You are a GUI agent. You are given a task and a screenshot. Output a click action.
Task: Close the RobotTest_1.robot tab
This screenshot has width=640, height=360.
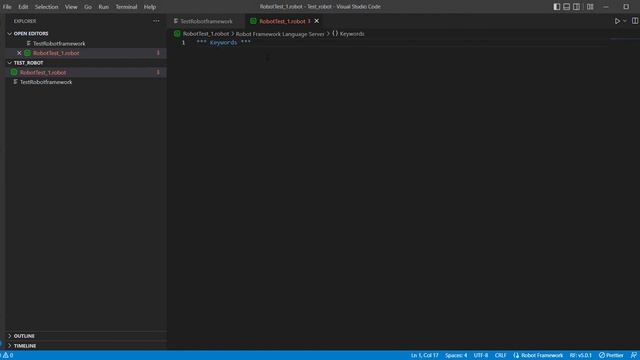[x=317, y=21]
